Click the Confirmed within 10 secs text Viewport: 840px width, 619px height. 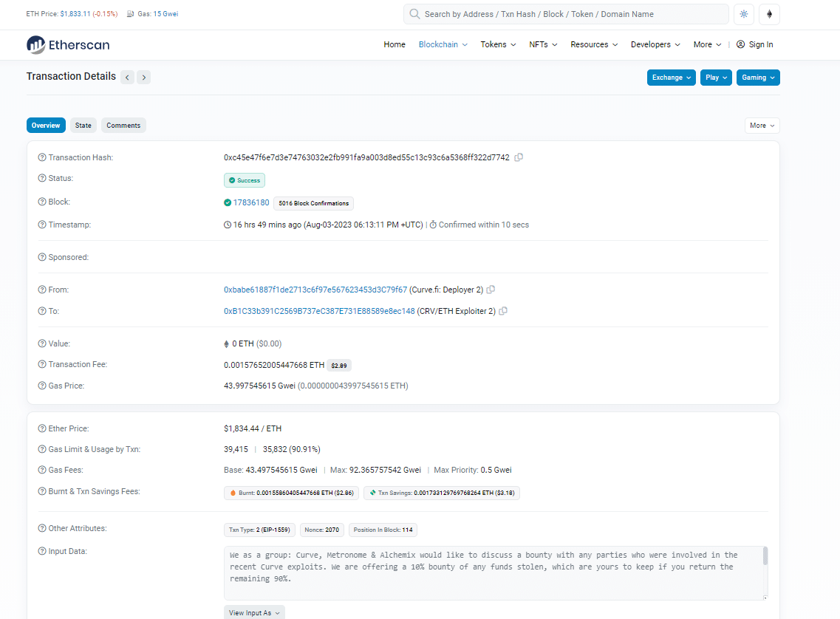click(483, 225)
